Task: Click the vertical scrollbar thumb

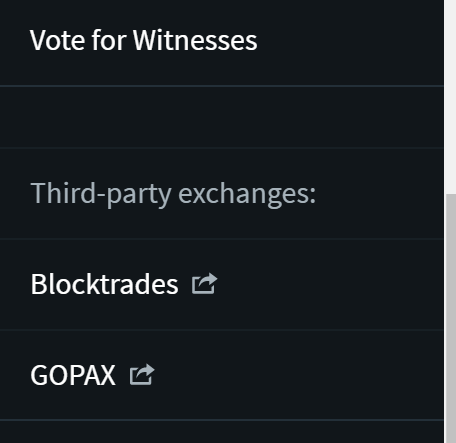Action: click(451, 318)
